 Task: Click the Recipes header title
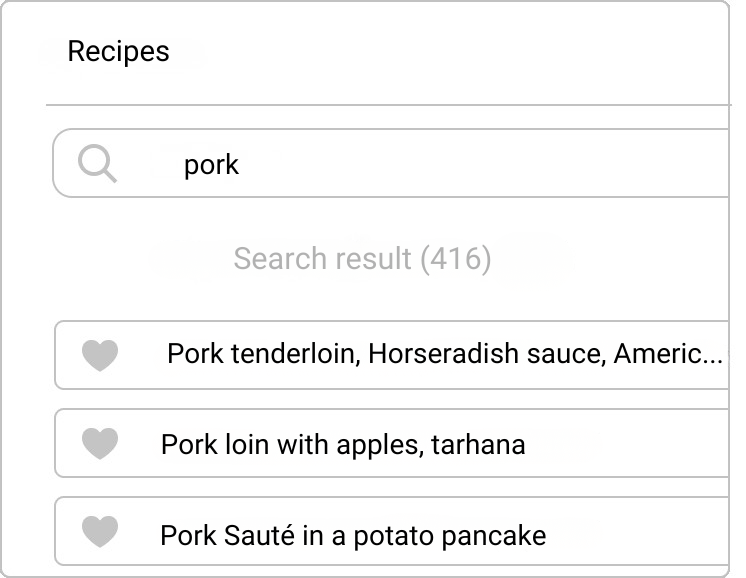click(x=118, y=51)
